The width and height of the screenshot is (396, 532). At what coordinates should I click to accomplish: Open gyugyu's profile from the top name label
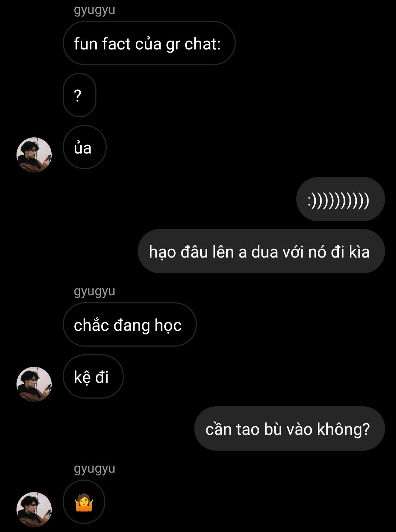[x=95, y=10]
